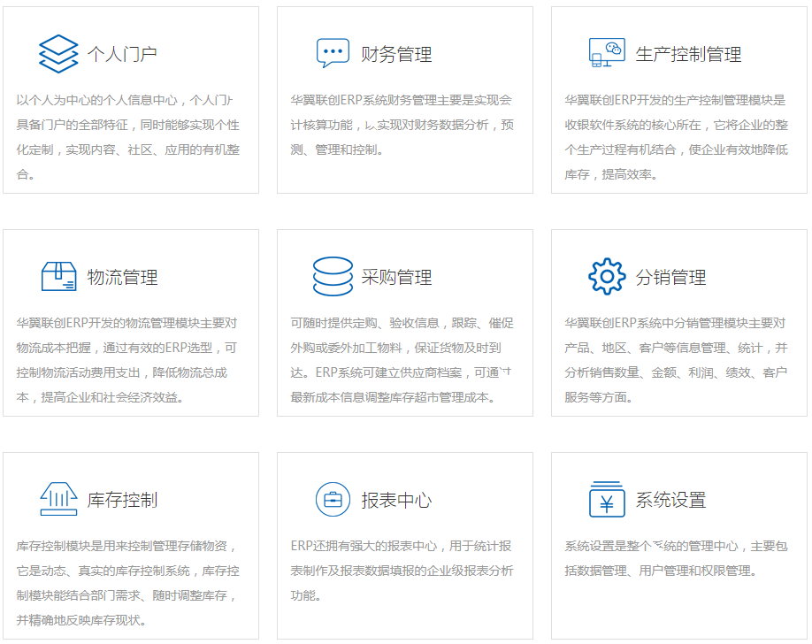Screen dimensions: 812x644
Task: Click the briefcase circle icon for 报表中心
Action: click(x=333, y=500)
